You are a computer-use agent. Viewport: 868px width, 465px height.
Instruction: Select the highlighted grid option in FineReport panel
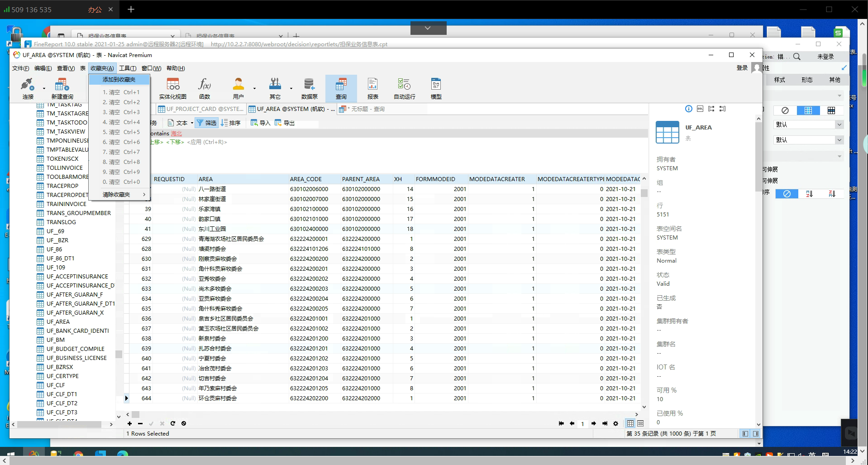tap(808, 110)
